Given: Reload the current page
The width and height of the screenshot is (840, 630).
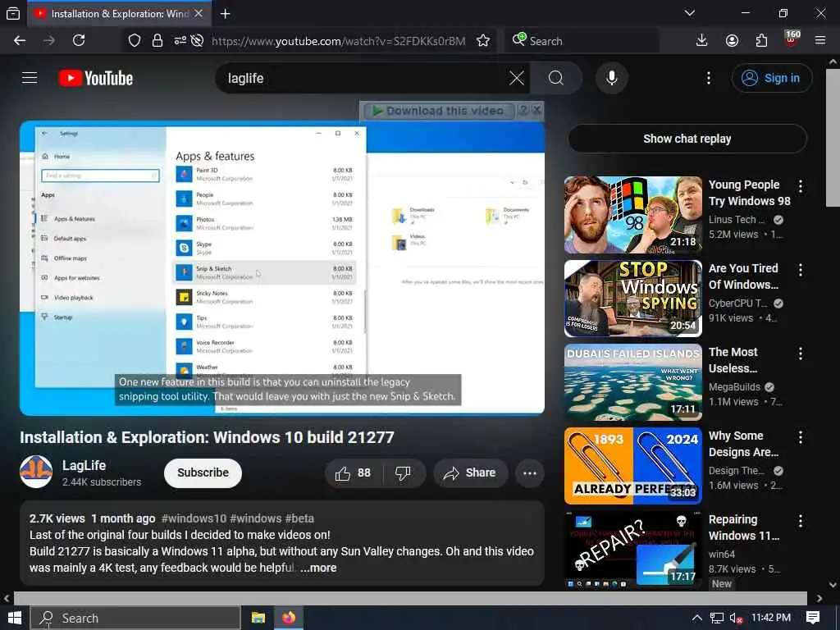Looking at the screenshot, I should [79, 41].
